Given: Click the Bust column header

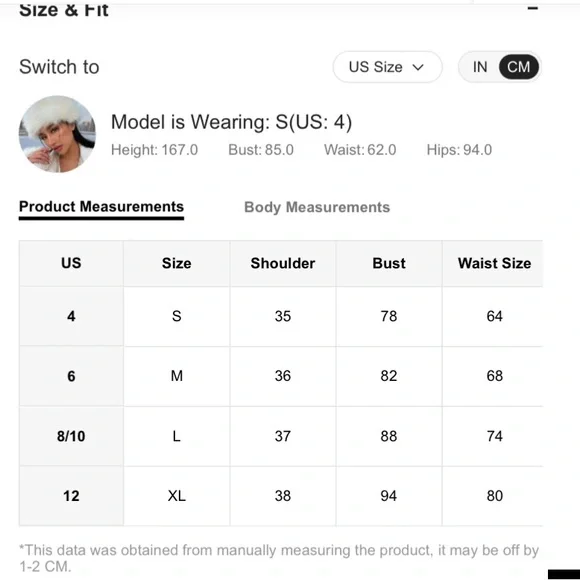Looking at the screenshot, I should click(389, 263).
